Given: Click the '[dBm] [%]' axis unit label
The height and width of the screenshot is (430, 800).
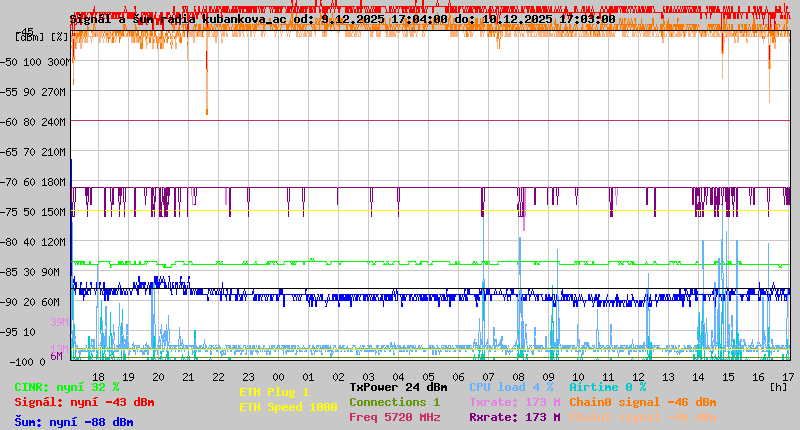Looking at the screenshot, I should coord(41,37).
